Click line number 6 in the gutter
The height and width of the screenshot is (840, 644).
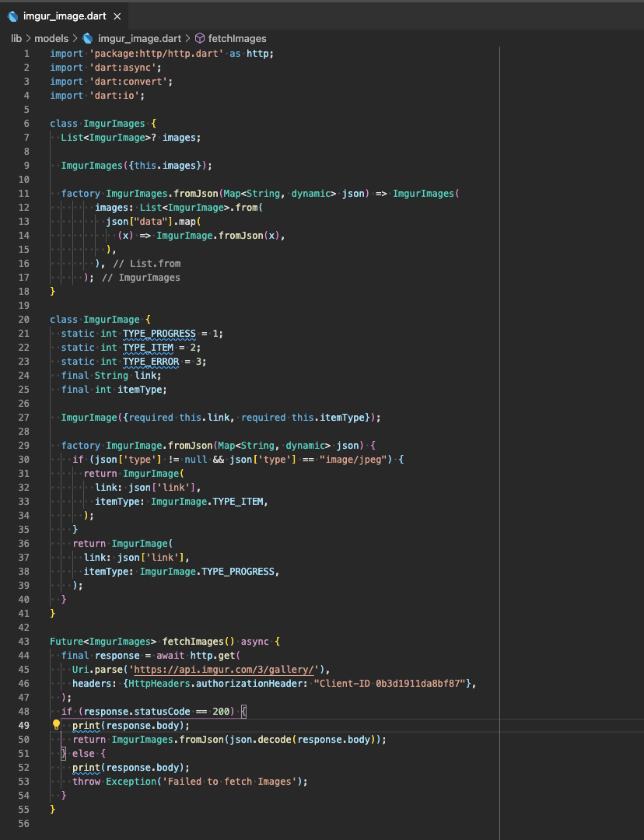coord(26,123)
